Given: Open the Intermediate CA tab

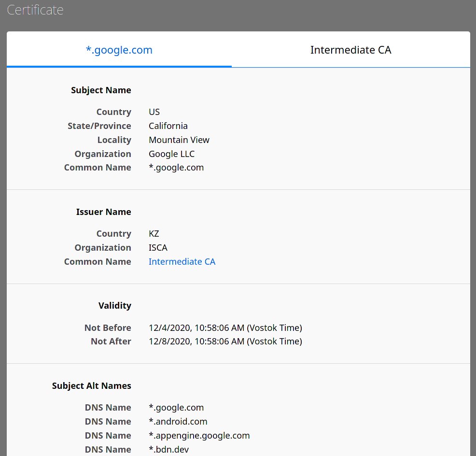Looking at the screenshot, I should [350, 50].
